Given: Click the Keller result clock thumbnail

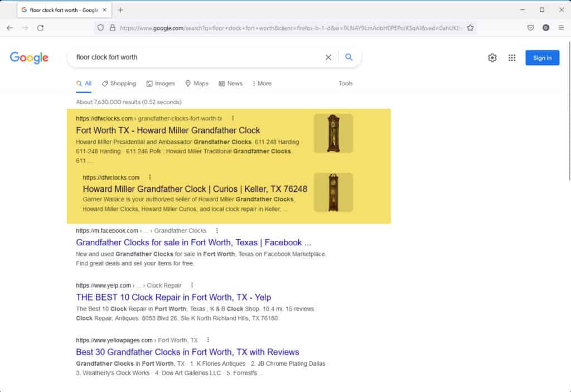Looking at the screenshot, I should click(x=333, y=192).
